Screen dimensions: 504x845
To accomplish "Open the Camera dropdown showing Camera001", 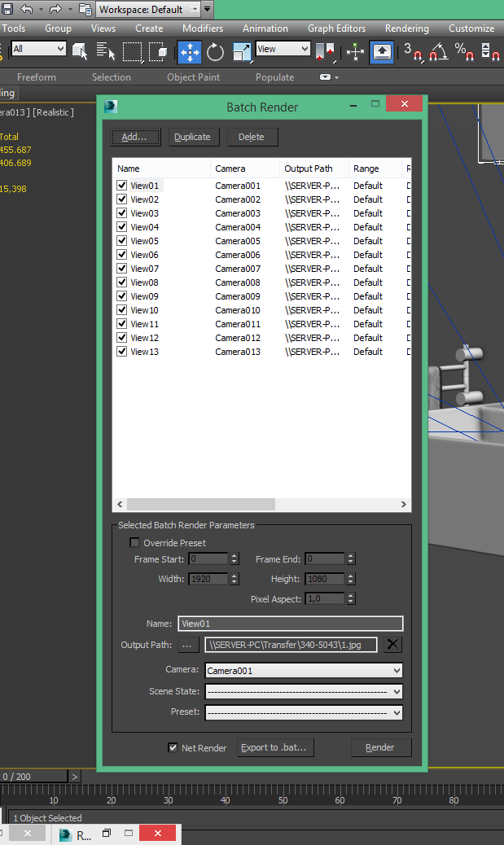I will (304, 671).
